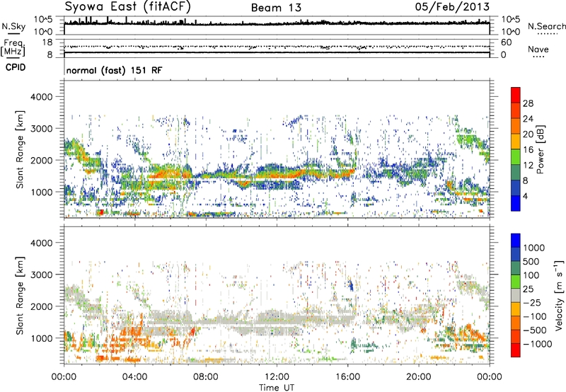Click the '-1000' tick on Velocity colorbar
The width and height of the screenshot is (566, 392).
click(537, 344)
